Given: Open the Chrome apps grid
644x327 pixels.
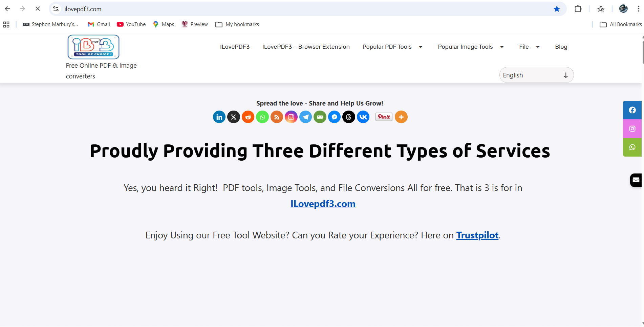Looking at the screenshot, I should pos(6,24).
